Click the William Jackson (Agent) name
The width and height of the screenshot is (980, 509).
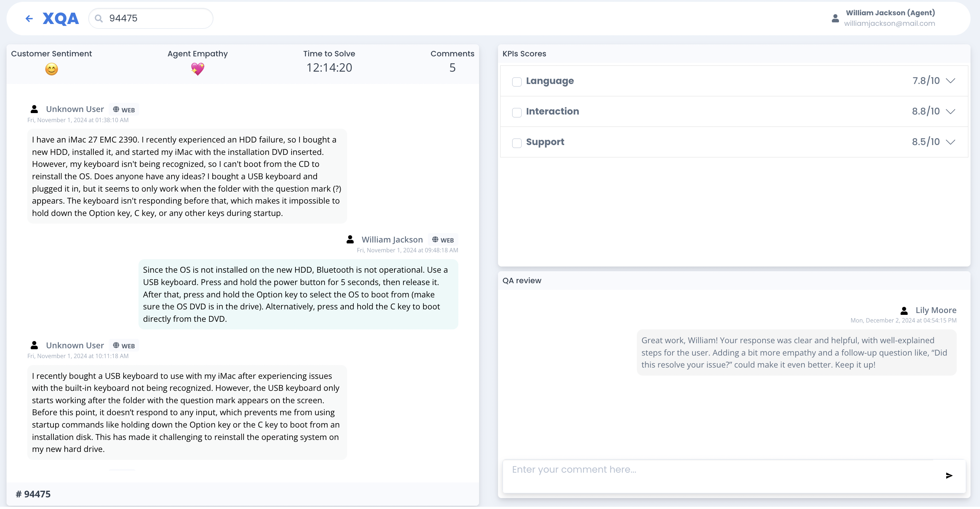pos(890,13)
